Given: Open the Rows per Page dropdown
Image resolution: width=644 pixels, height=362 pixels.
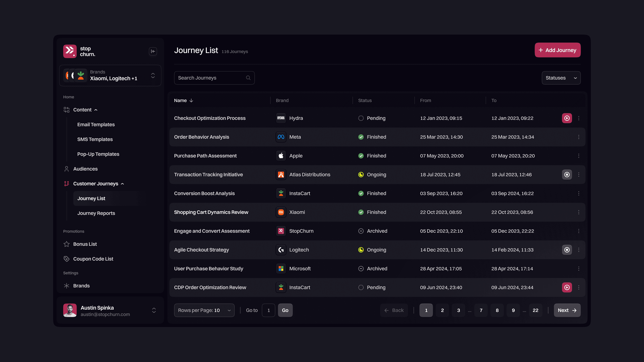Looking at the screenshot, I should click(204, 310).
